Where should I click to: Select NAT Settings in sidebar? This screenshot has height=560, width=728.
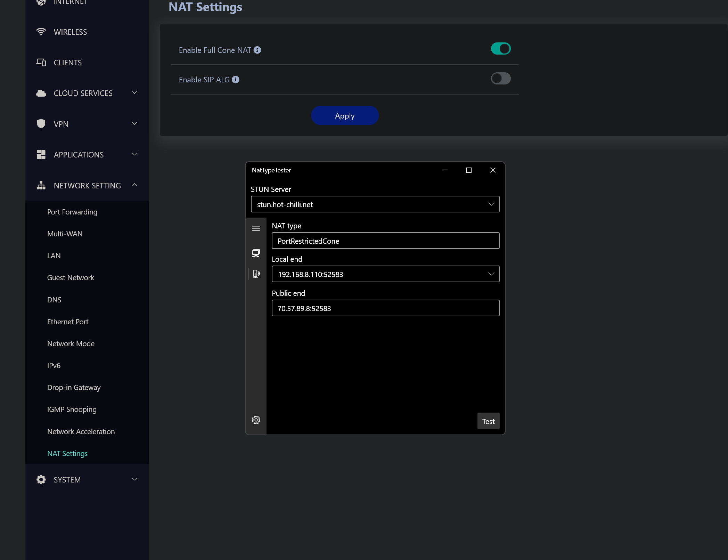click(67, 454)
